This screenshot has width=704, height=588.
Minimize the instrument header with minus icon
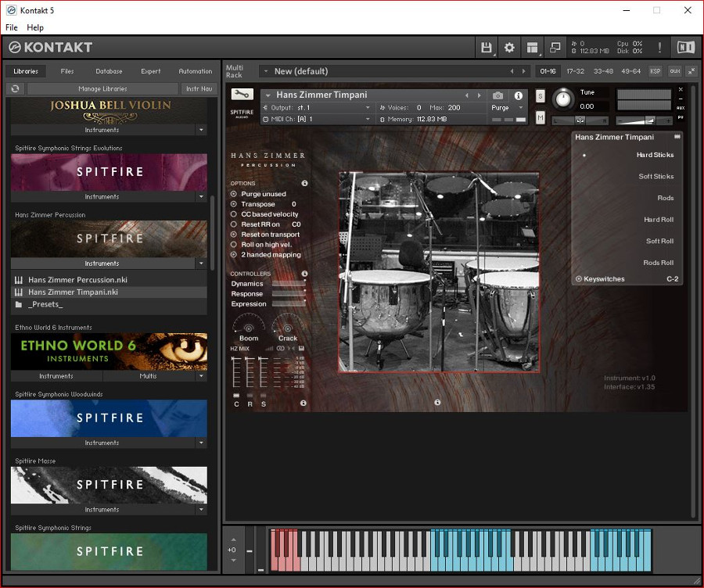tap(681, 99)
